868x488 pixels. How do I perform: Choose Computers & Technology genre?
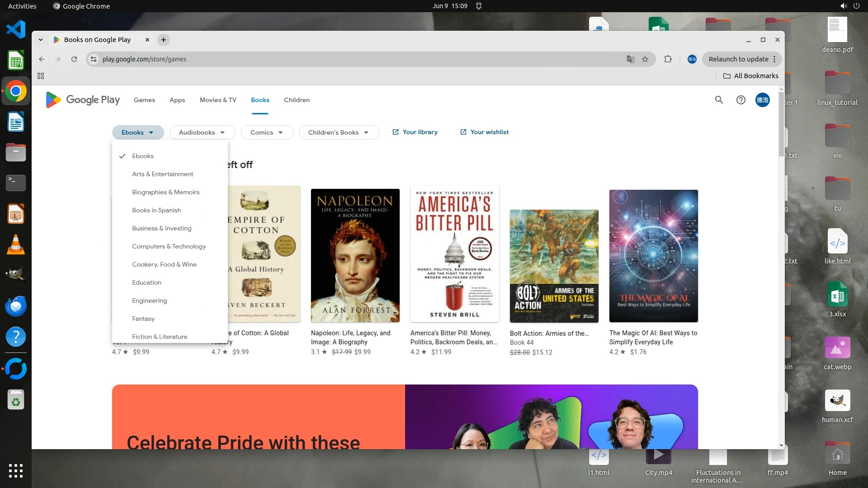(x=169, y=246)
